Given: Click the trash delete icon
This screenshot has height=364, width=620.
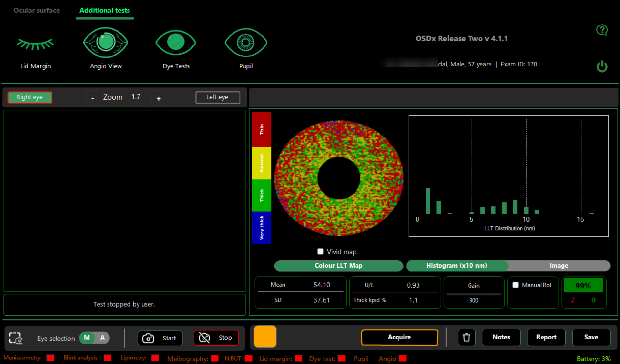Looking at the screenshot, I should click(466, 338).
